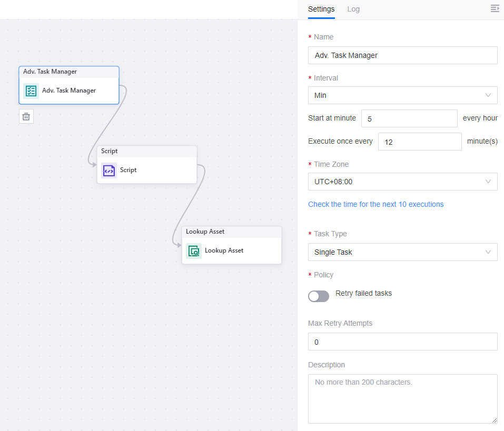Screen dimensions: 504x431
Task: Select the Script node title bar
Action: pyautogui.click(x=146, y=151)
